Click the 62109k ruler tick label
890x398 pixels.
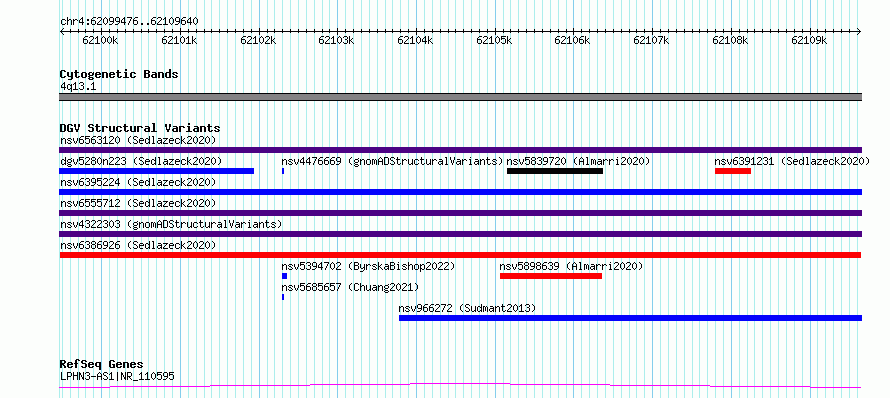(x=809, y=40)
